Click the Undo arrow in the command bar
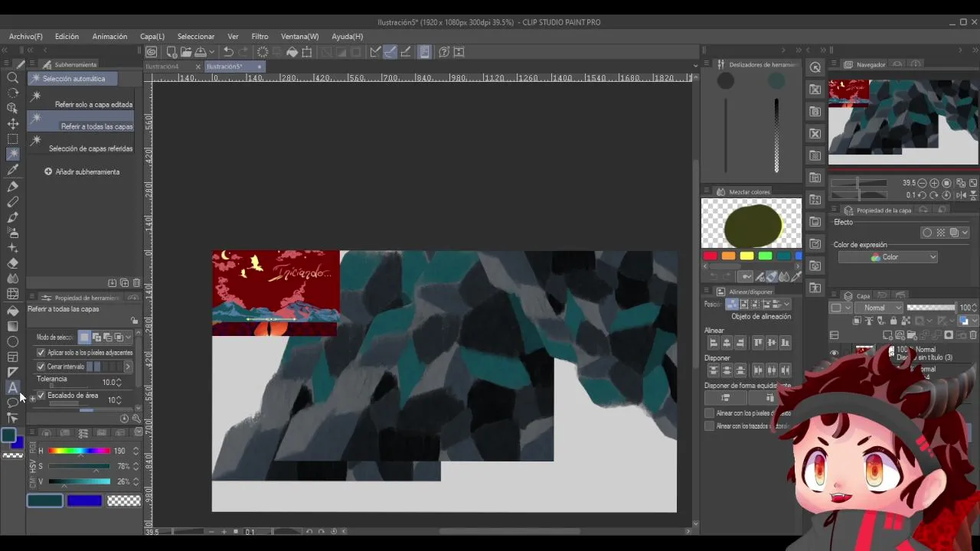Screen dimensions: 980x551 (x=228, y=52)
